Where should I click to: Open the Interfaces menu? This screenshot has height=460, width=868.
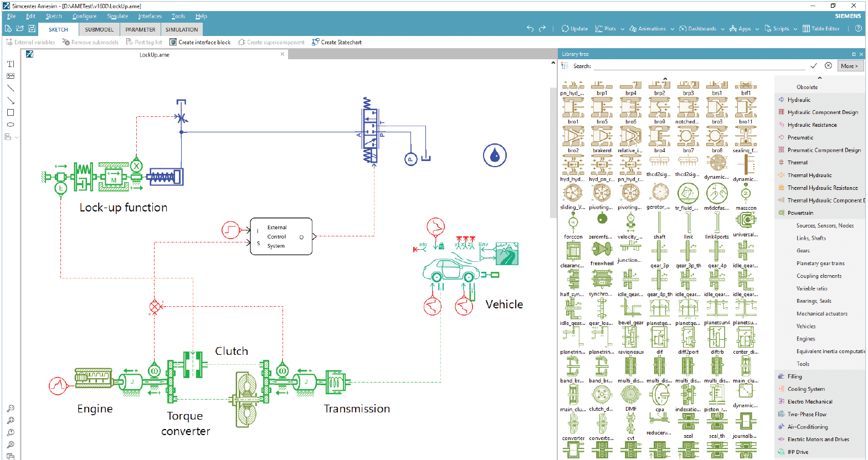point(150,16)
